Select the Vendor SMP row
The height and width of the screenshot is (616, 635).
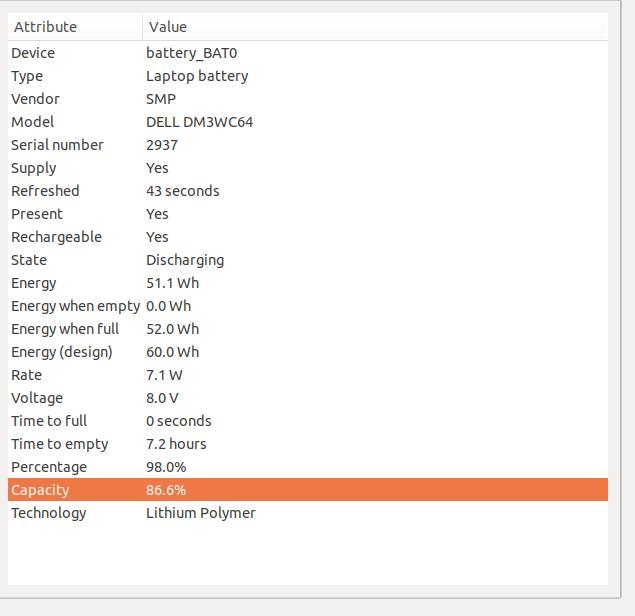(x=308, y=99)
